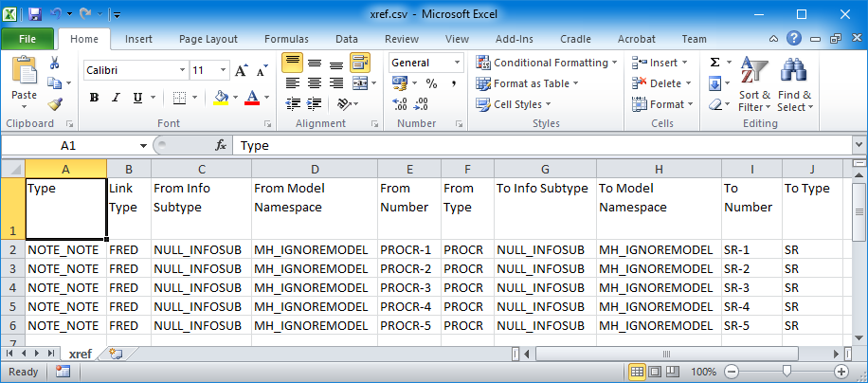
Task: Click the zoom slider handle
Action: [787, 372]
